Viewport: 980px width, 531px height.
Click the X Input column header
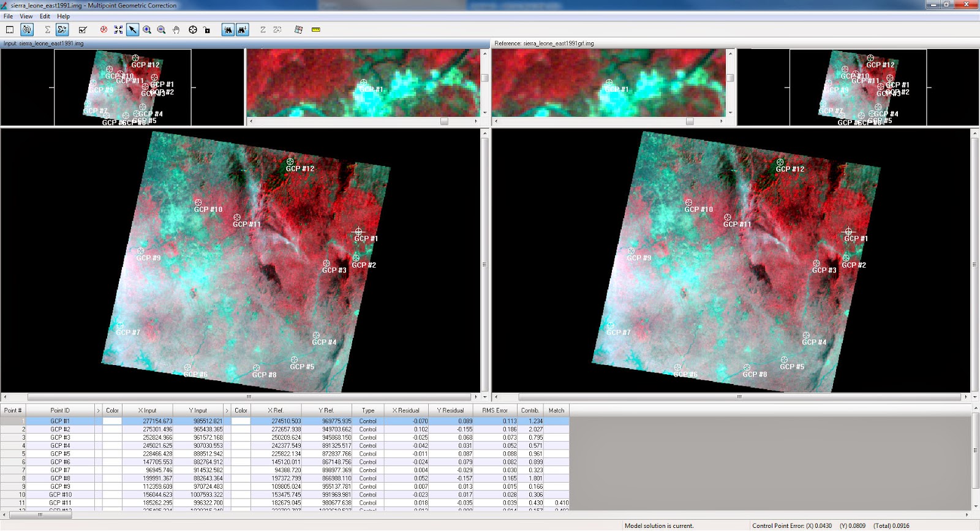147,410
